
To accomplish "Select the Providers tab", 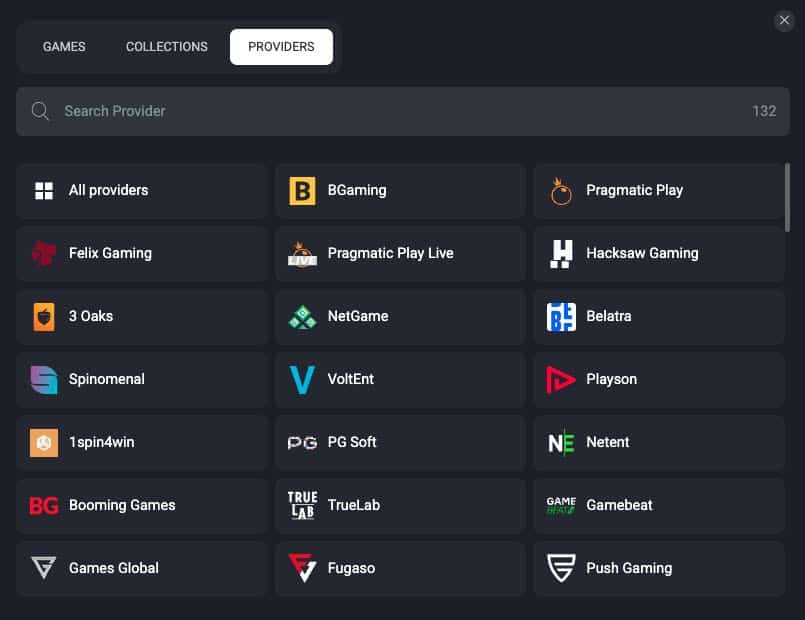I will [281, 47].
